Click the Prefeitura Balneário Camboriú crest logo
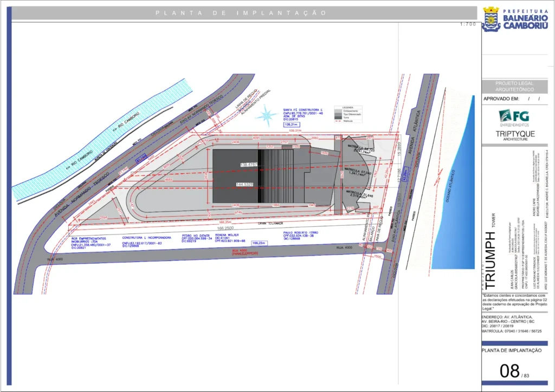 491,19
